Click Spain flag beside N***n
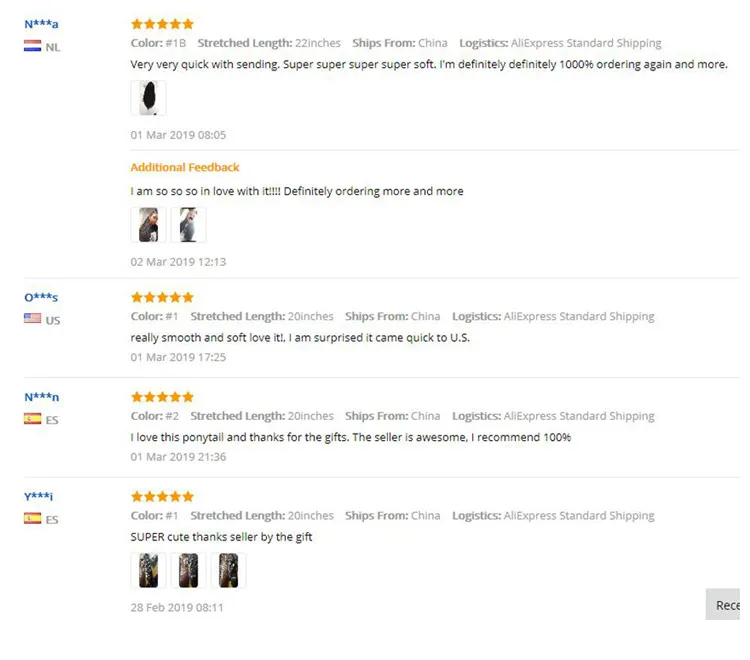750x660 pixels. tap(32, 419)
